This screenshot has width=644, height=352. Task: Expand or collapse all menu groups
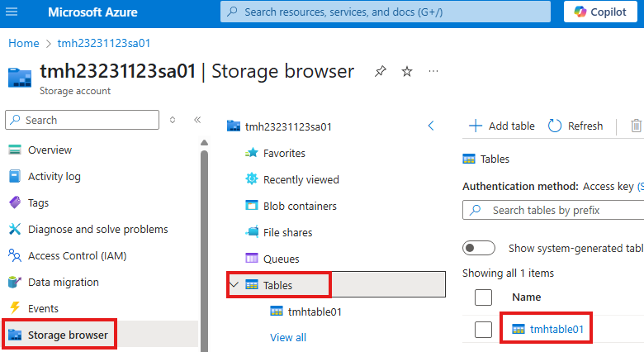tap(173, 120)
